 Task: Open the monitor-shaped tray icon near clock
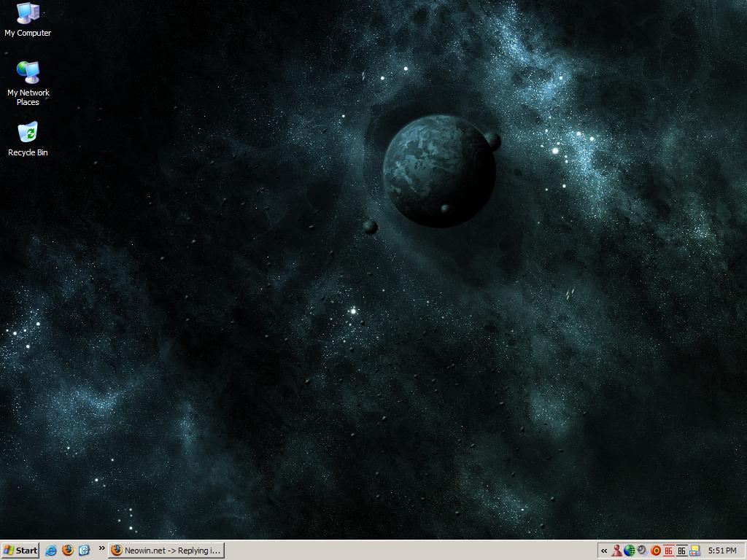click(694, 551)
